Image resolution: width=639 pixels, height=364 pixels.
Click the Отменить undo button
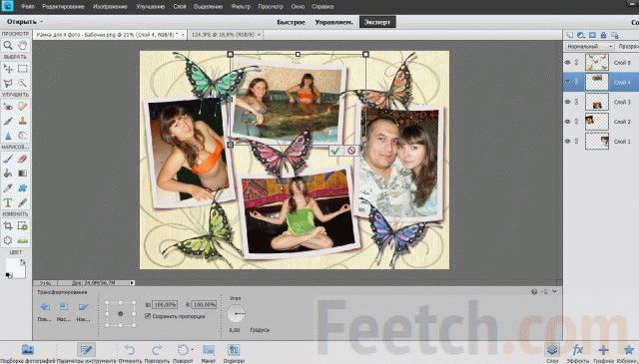click(x=130, y=353)
